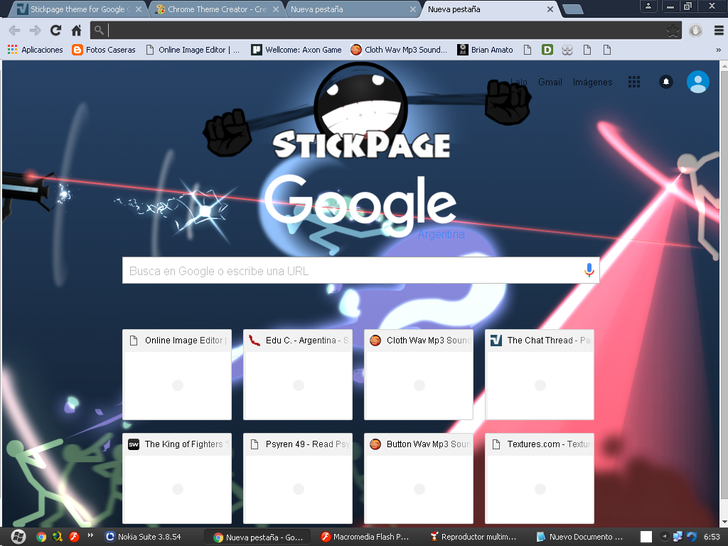Open The King of Fighters thumbnail
The image size is (728, 546).
pos(177,479)
